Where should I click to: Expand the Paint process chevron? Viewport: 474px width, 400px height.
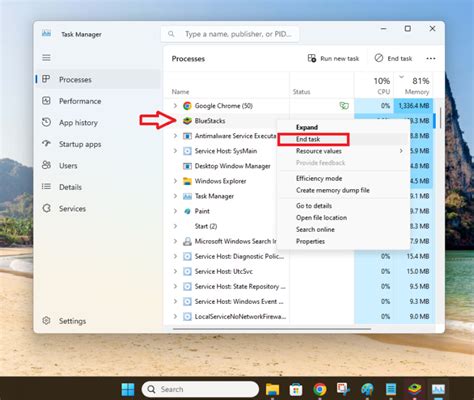(175, 211)
